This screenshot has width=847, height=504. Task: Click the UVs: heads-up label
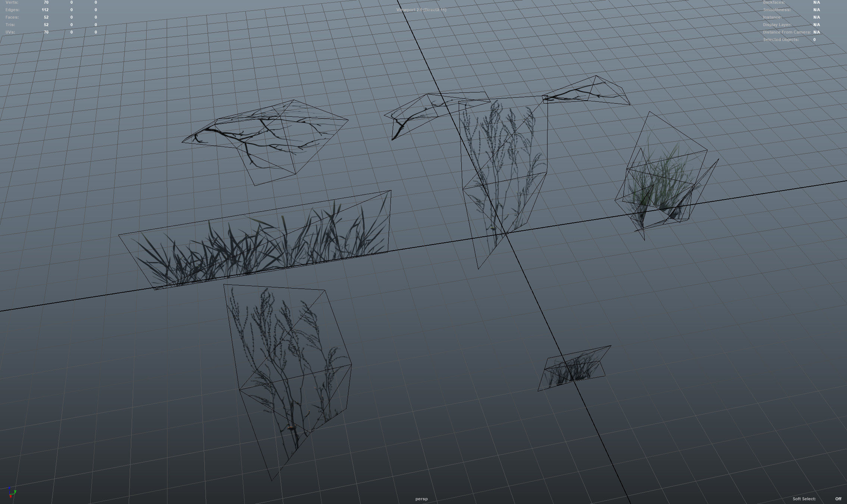[10, 32]
